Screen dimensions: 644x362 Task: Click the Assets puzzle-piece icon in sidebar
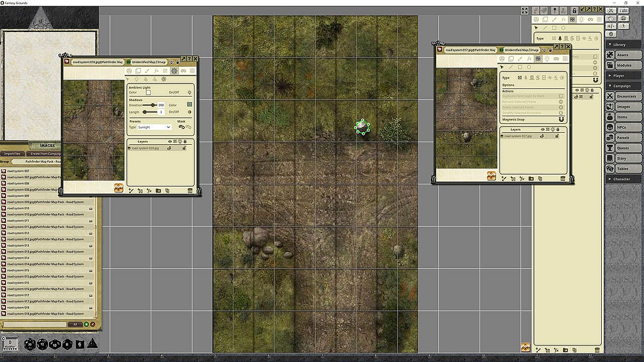tap(610, 55)
